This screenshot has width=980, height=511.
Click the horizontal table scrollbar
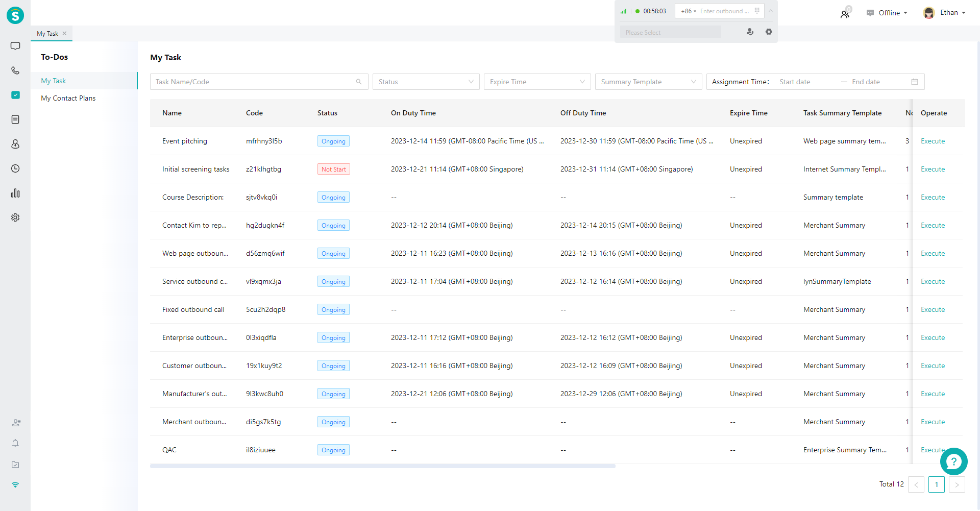pos(383,466)
